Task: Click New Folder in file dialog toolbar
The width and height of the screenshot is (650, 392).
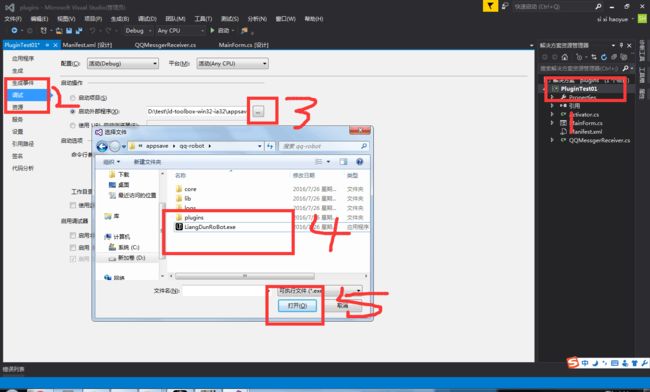Action: tap(147, 162)
